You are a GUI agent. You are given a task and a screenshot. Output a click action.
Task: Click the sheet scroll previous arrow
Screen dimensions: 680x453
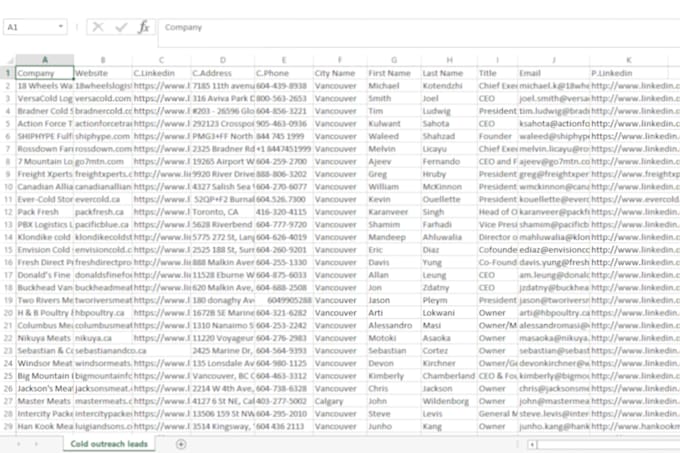coord(19,444)
